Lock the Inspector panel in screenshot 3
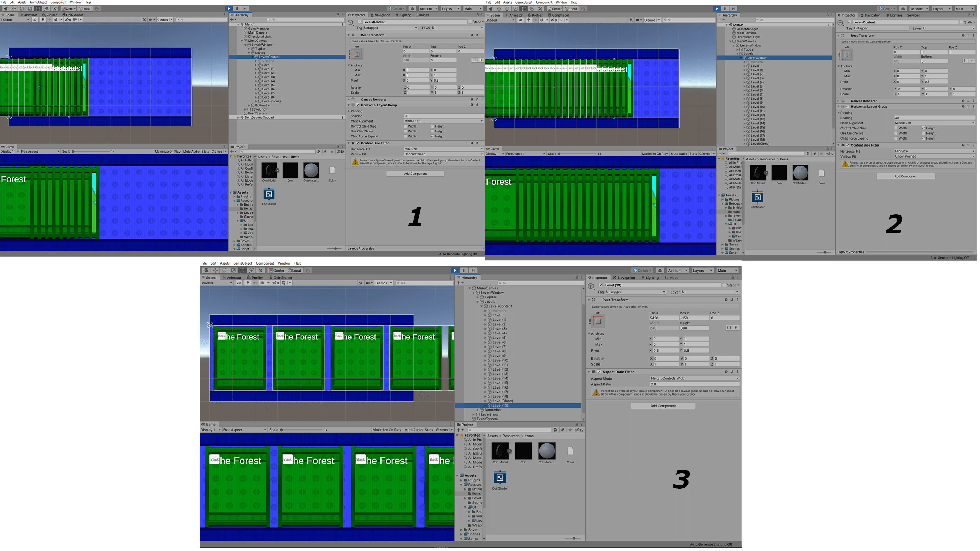Screen dimensions: 980x551 click(733, 278)
